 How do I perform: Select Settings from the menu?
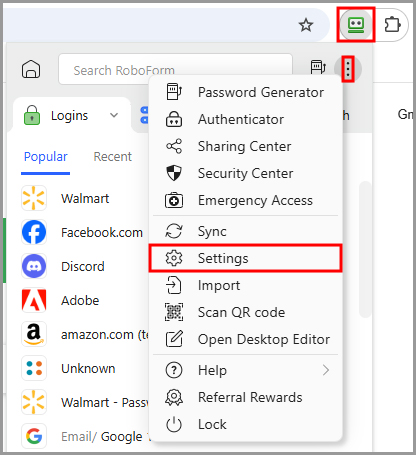coord(245,258)
